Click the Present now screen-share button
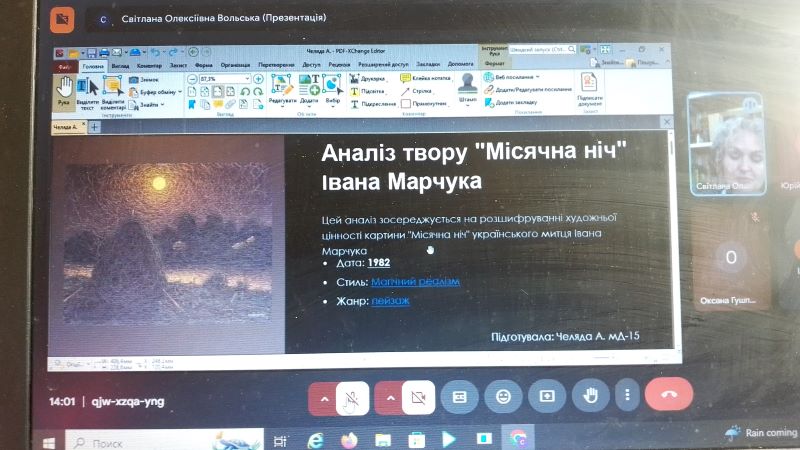 (x=547, y=395)
